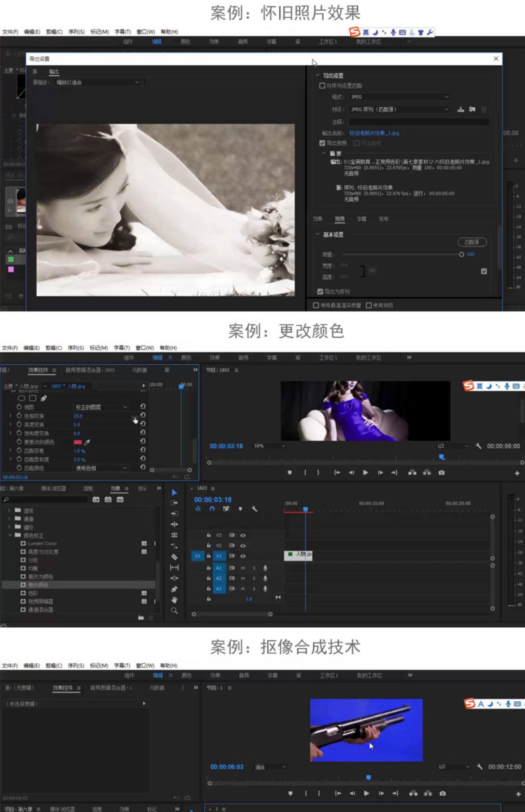The width and height of the screenshot is (525, 812).
Task: Click the 怀旧老照片效果_1.jpg output name link
Action: (374, 133)
